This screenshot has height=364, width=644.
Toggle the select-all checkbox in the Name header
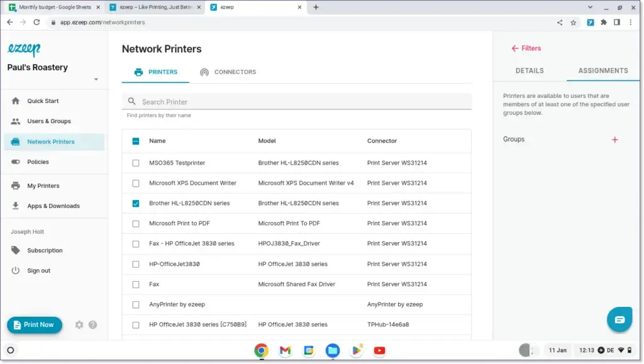(135, 141)
